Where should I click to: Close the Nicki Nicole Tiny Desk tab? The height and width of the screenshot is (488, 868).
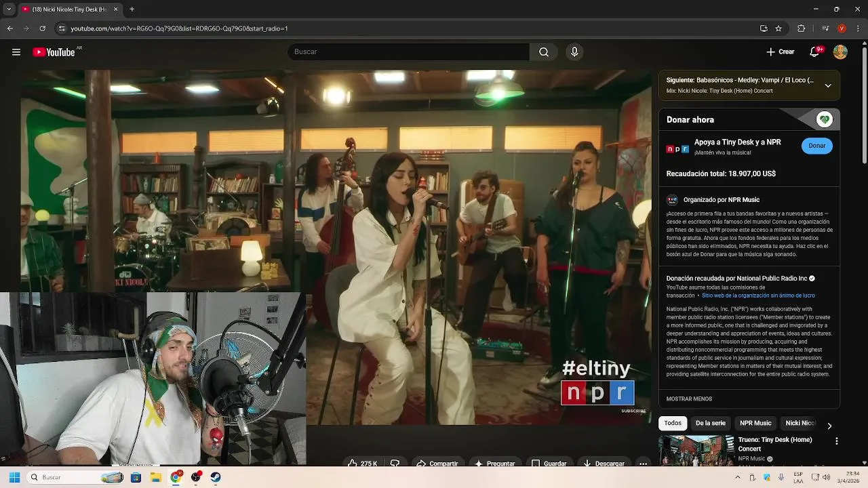click(x=115, y=9)
